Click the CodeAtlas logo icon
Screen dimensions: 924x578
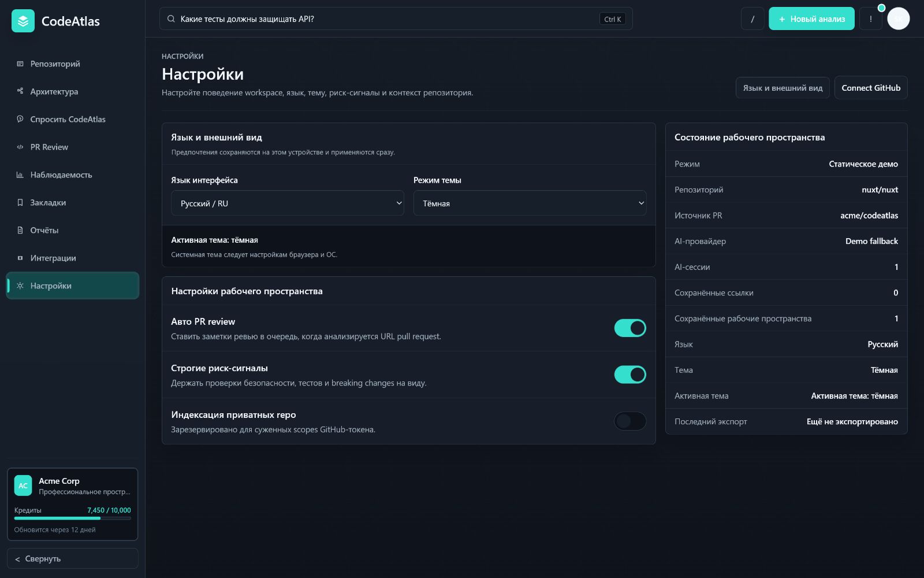click(x=23, y=21)
